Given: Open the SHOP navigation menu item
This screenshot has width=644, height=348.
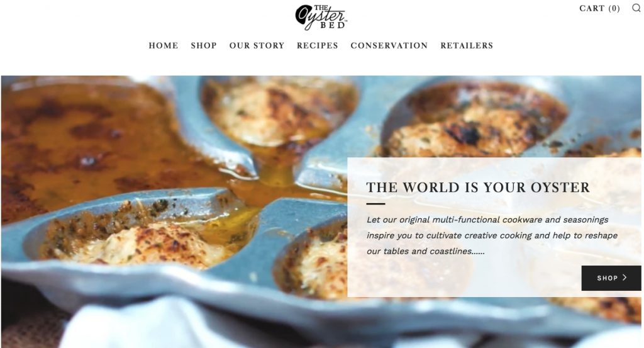Looking at the screenshot, I should pos(204,45).
